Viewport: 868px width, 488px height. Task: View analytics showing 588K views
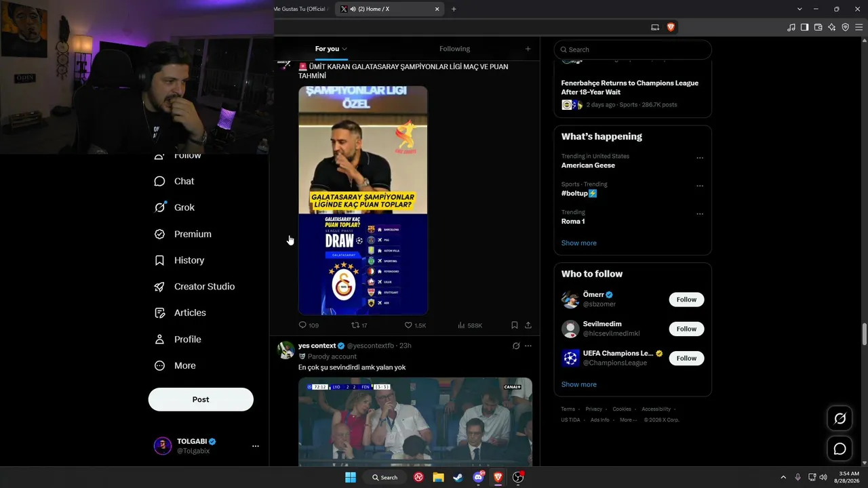(470, 325)
